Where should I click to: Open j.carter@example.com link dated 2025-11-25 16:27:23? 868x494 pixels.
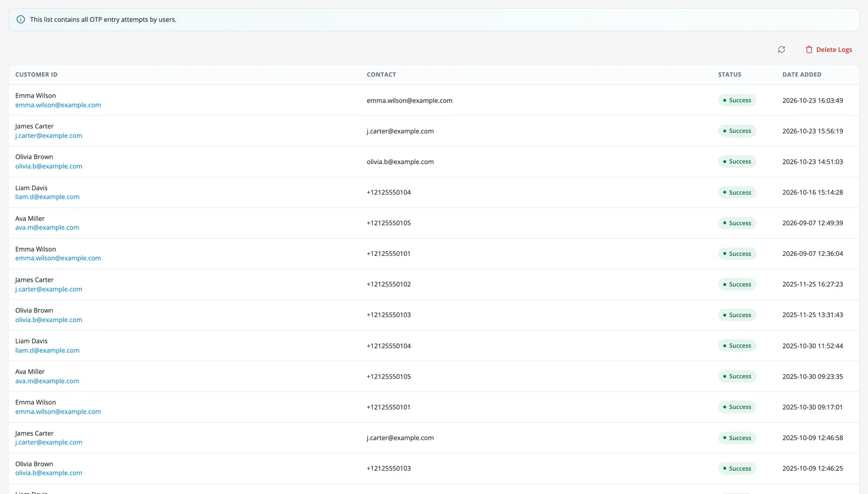tap(49, 289)
